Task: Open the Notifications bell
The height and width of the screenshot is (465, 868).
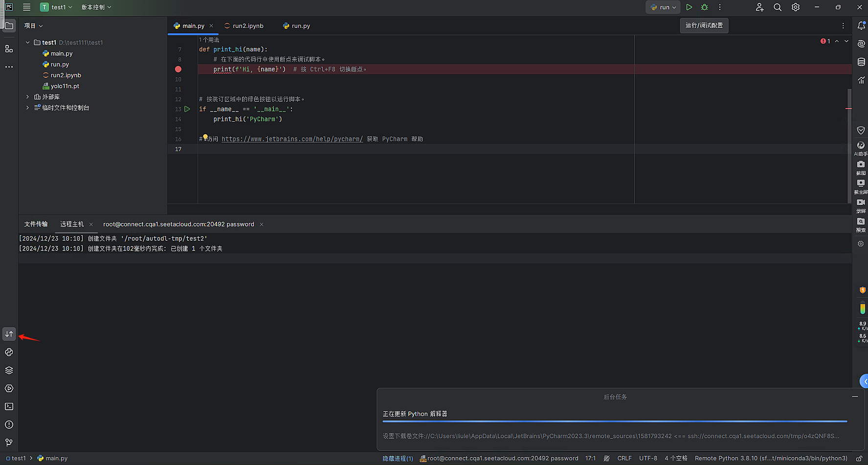Action: [x=861, y=25]
